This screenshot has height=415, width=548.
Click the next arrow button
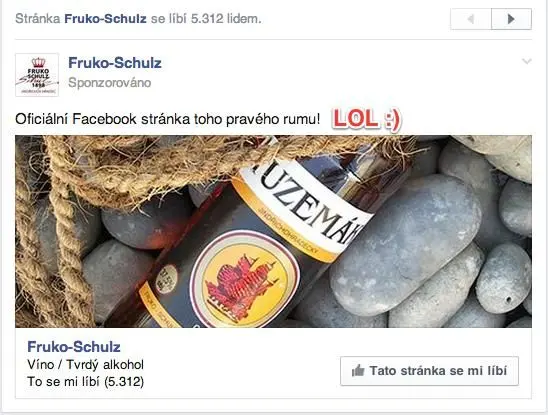point(511,19)
